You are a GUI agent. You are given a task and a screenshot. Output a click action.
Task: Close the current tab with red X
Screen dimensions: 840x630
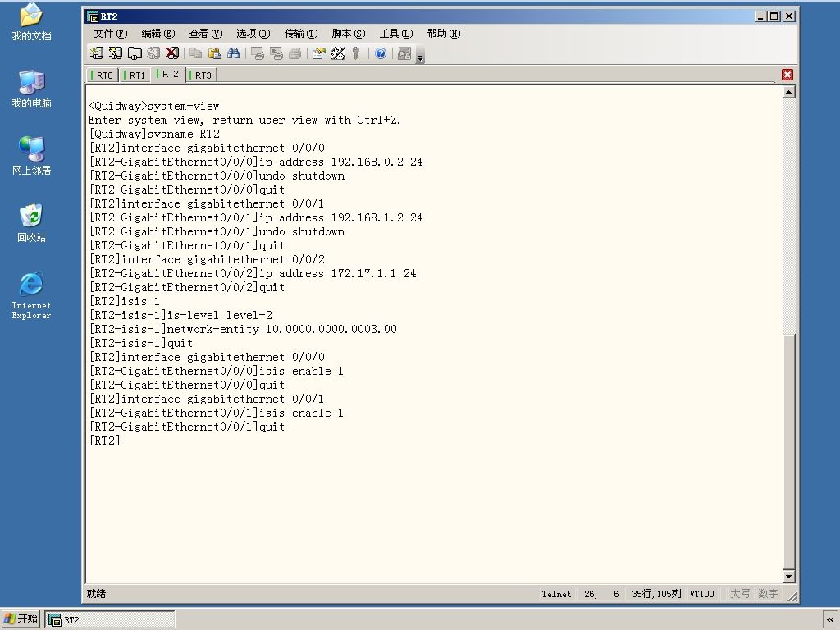[x=787, y=75]
